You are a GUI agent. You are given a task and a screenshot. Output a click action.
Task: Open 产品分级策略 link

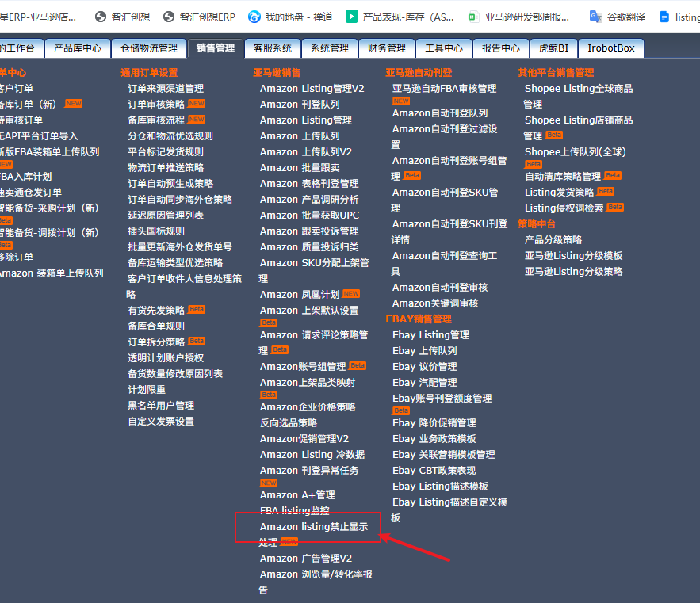(x=553, y=239)
